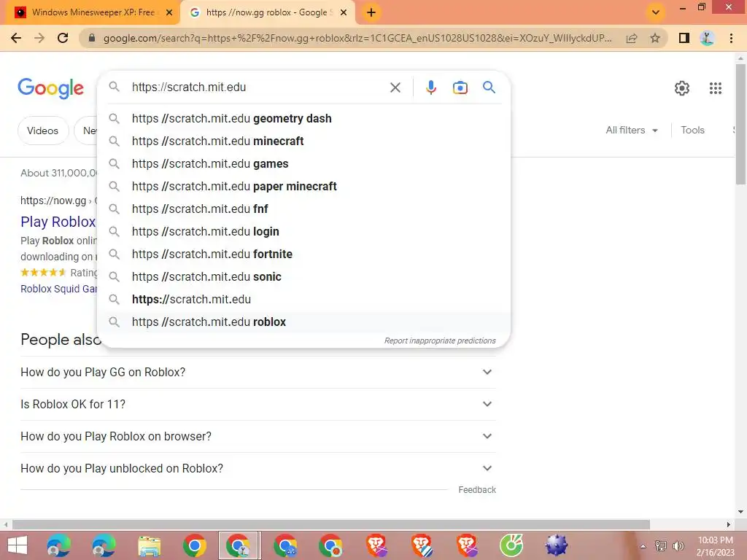
Task: Open the Play Roblox result link
Action: click(58, 222)
